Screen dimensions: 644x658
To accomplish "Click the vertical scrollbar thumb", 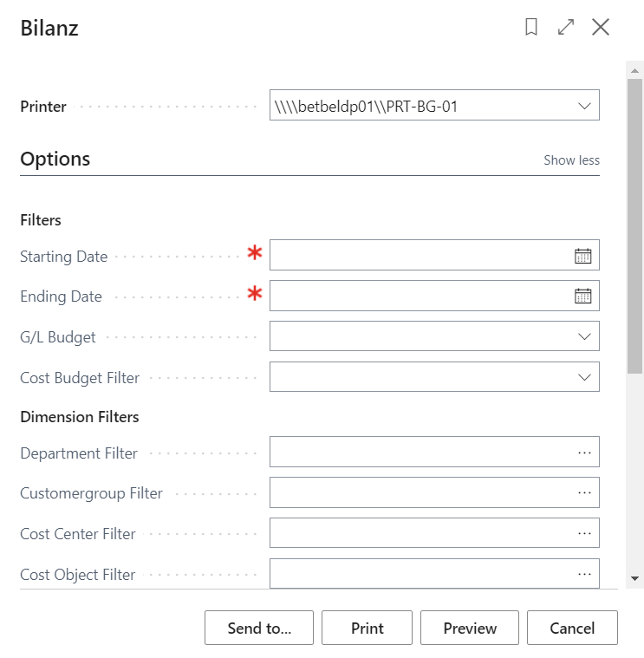I will click(x=634, y=225).
